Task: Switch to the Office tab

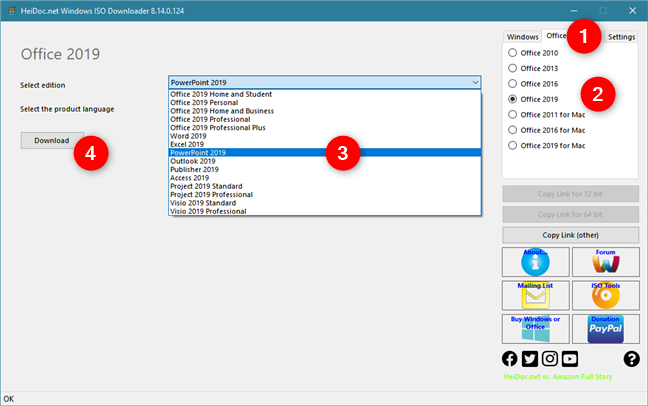Action: [x=556, y=36]
